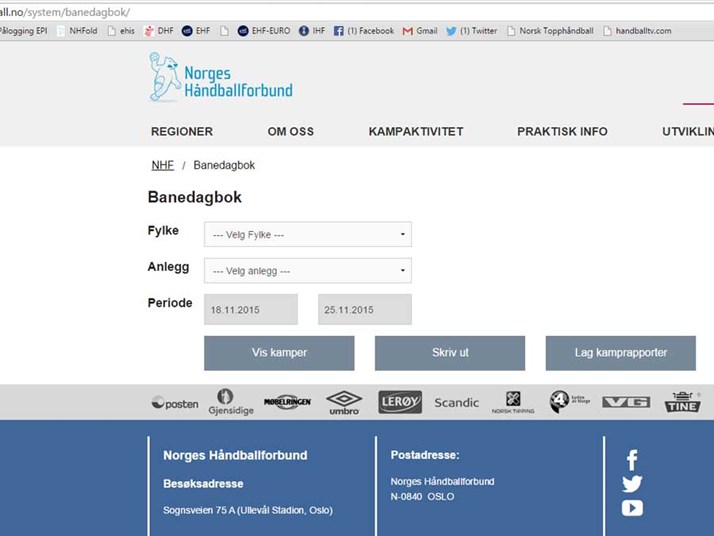
Task: Click the Posten sponsor logo
Action: [x=175, y=403]
